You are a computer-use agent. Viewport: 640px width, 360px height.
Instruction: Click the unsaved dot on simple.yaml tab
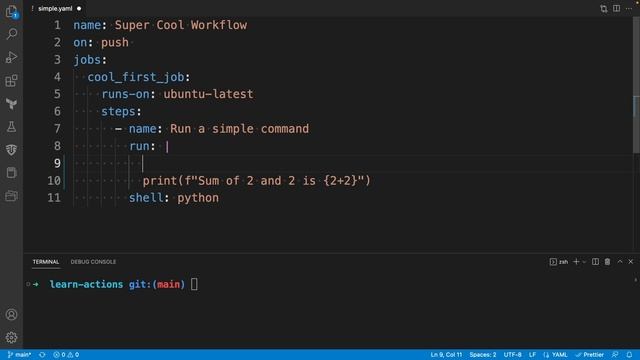tap(79, 9)
